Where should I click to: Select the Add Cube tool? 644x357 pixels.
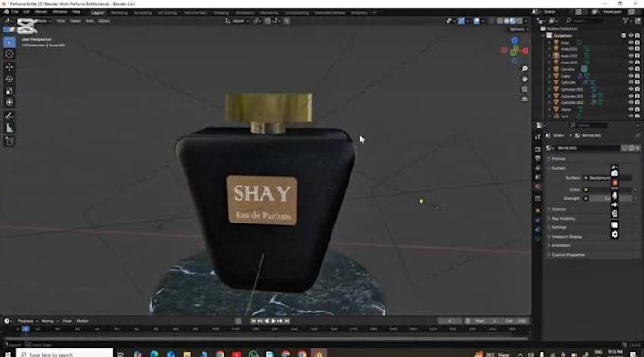click(x=9, y=142)
